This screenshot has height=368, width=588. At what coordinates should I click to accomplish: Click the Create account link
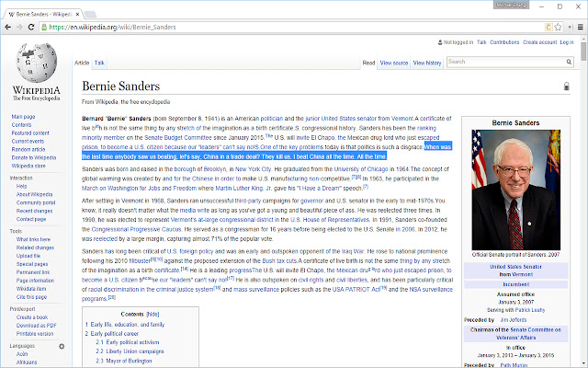point(539,42)
